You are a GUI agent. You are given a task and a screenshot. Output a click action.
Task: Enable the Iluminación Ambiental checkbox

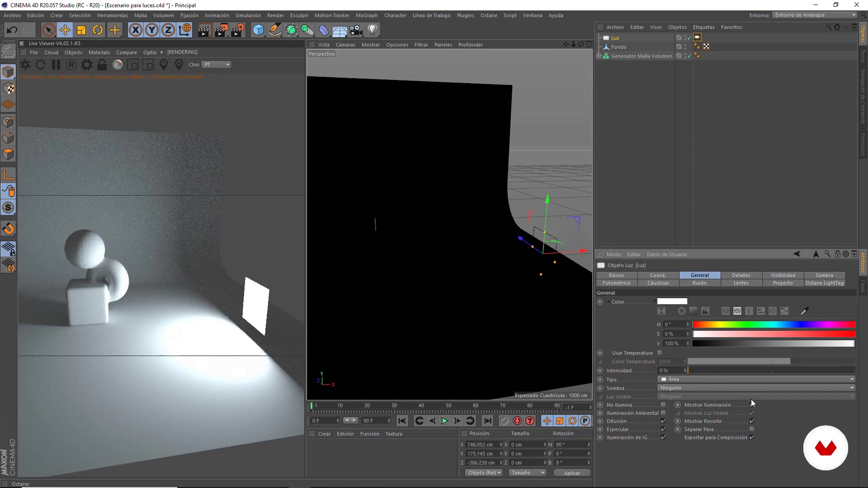pos(663,413)
